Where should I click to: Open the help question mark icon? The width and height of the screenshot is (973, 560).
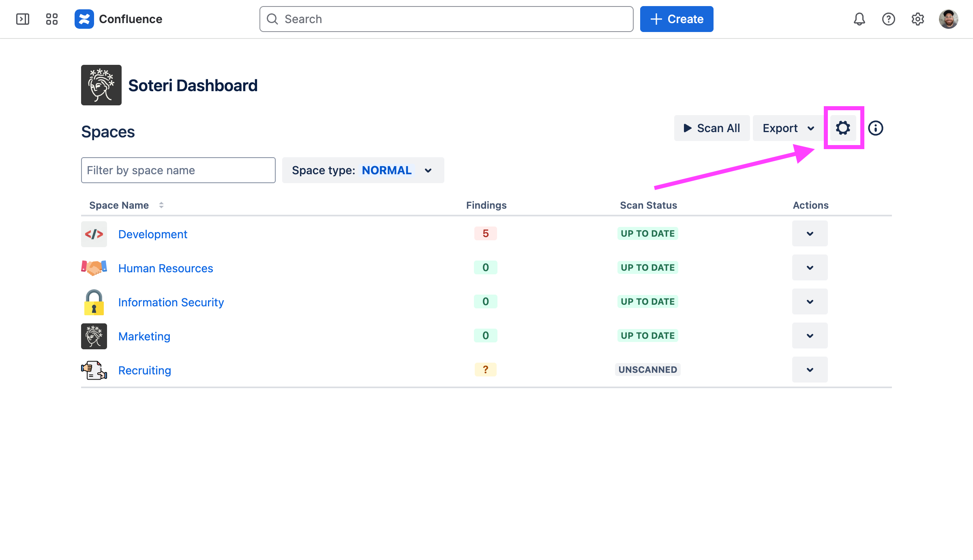coord(888,19)
